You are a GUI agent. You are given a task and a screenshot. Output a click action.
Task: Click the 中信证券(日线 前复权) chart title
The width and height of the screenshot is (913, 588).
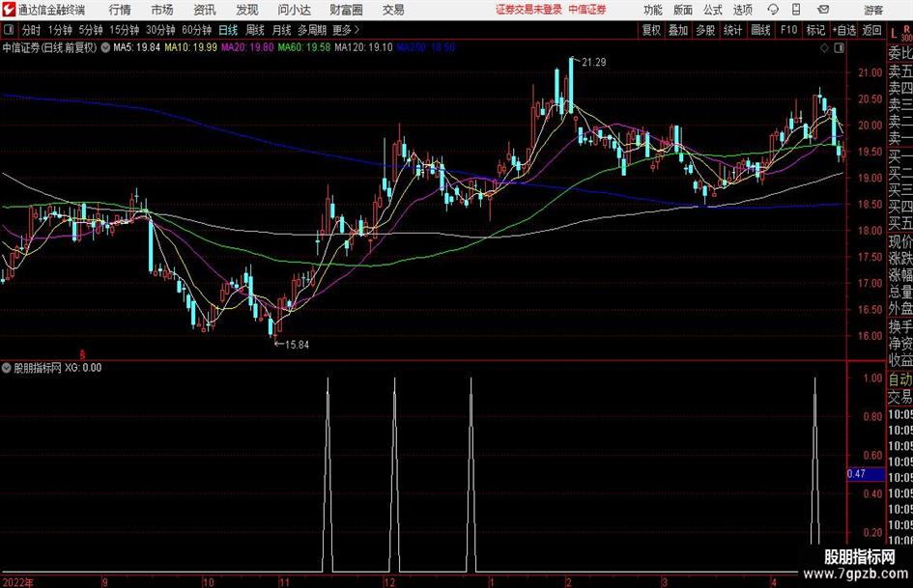click(49, 47)
